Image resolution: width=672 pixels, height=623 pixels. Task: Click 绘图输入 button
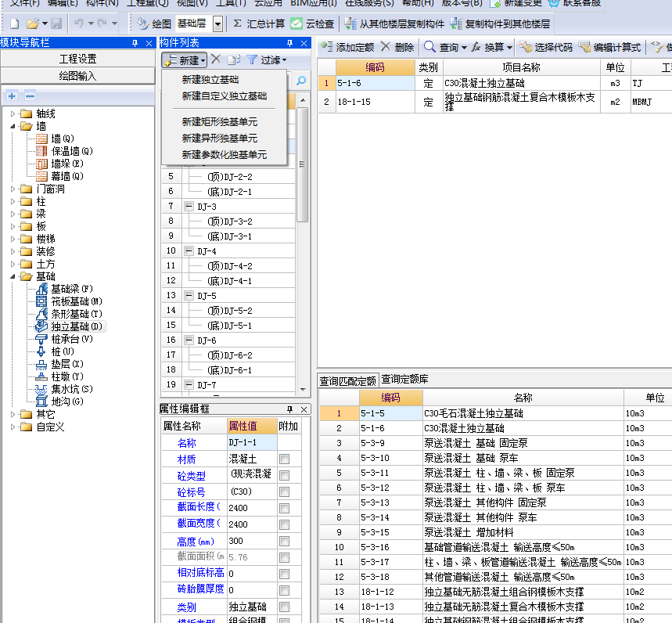point(77,76)
